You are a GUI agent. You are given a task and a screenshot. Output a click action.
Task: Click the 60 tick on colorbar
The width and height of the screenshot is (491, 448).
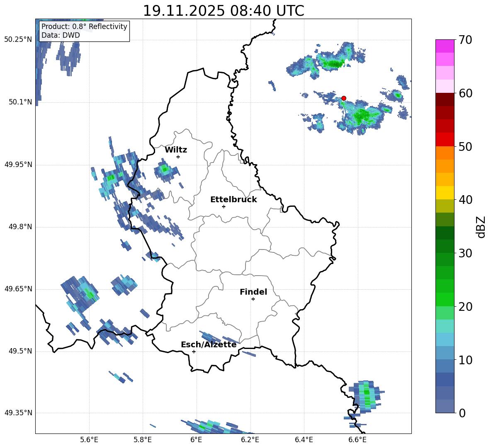coord(465,93)
